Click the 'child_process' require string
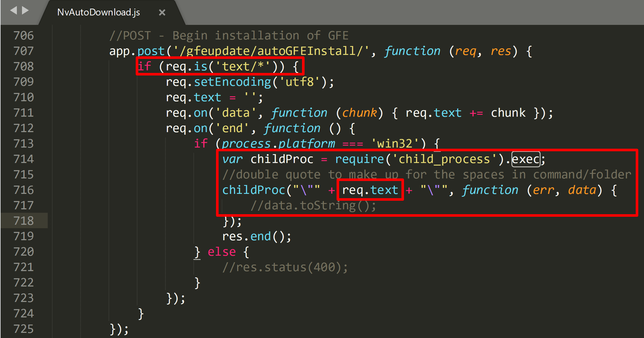The image size is (644, 338). (444, 159)
